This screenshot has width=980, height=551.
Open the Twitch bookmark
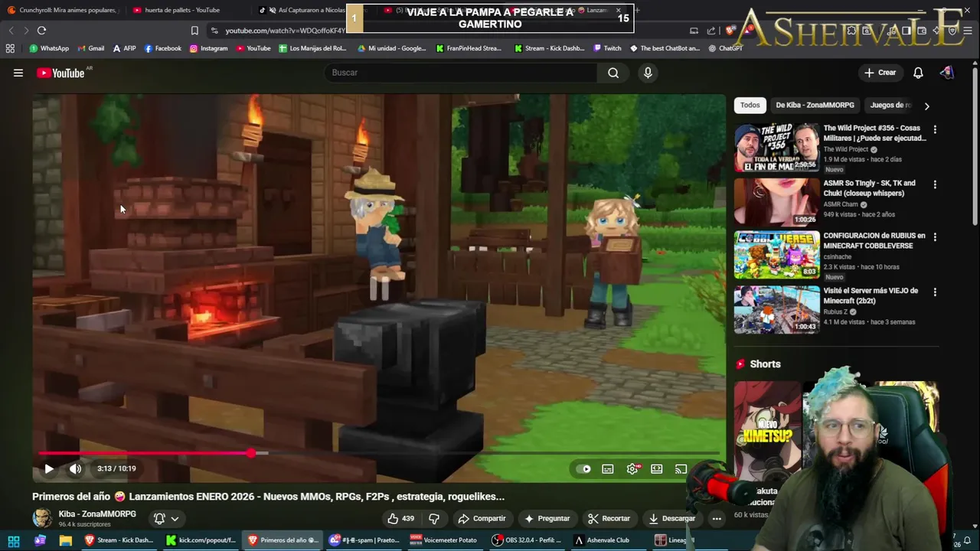tap(608, 48)
